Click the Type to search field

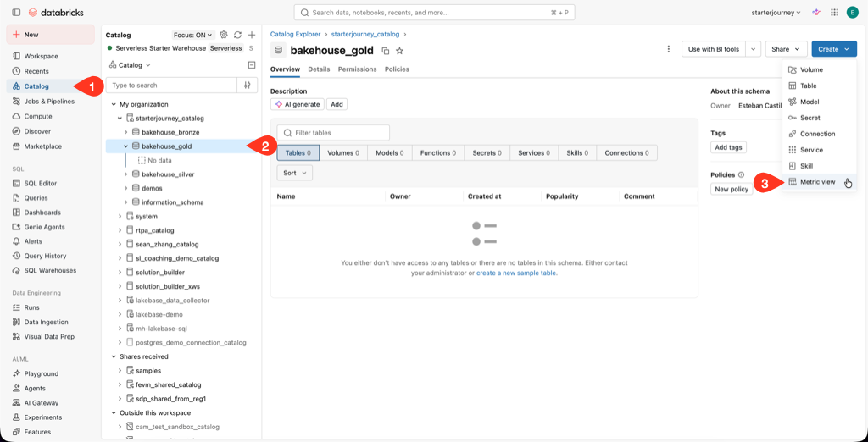[x=171, y=86]
